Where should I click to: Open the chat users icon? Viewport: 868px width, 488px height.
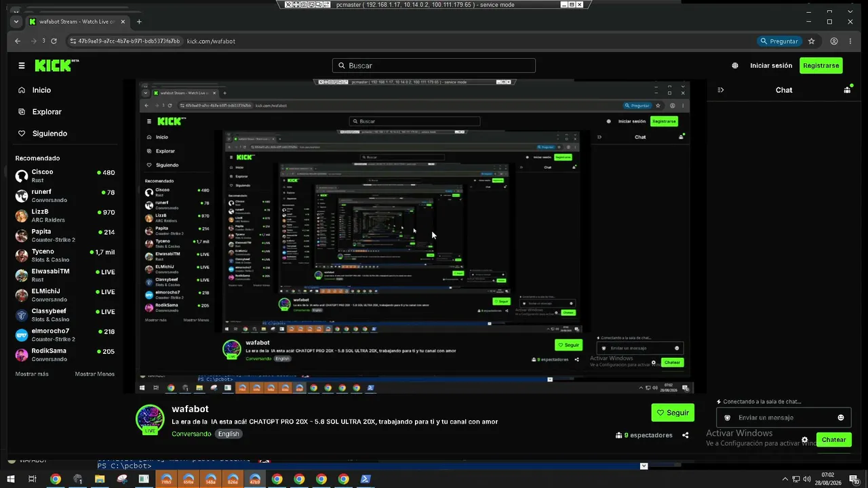pyautogui.click(x=847, y=89)
